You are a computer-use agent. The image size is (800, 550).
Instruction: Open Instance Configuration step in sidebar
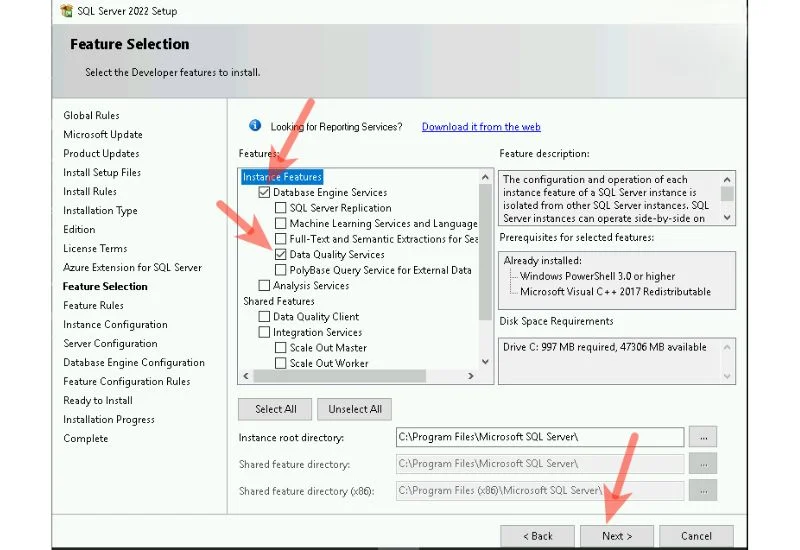tap(115, 325)
